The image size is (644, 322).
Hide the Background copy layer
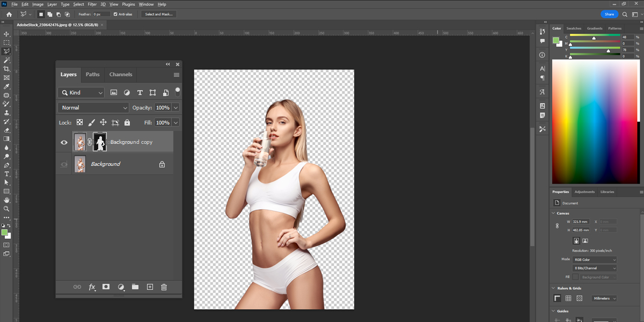click(64, 142)
